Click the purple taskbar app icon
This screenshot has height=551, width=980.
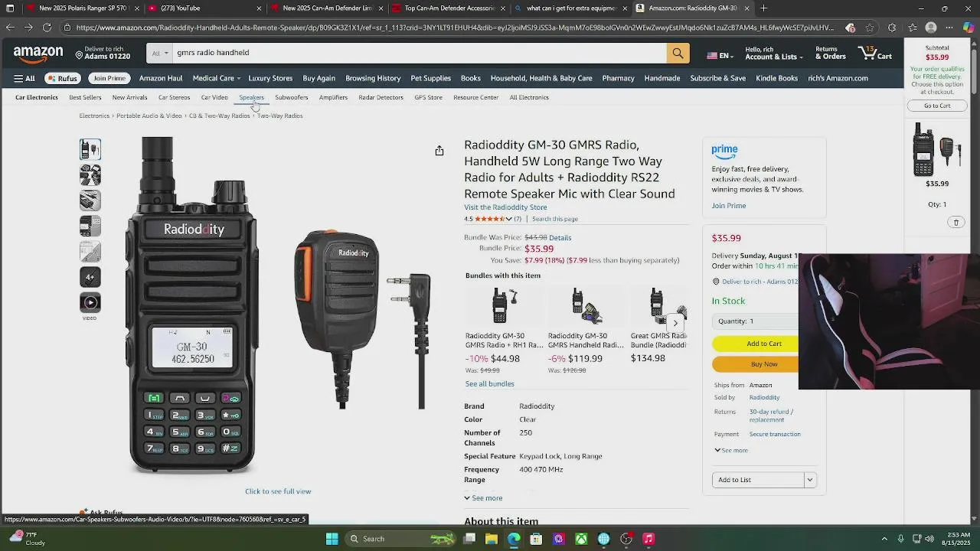559,539
